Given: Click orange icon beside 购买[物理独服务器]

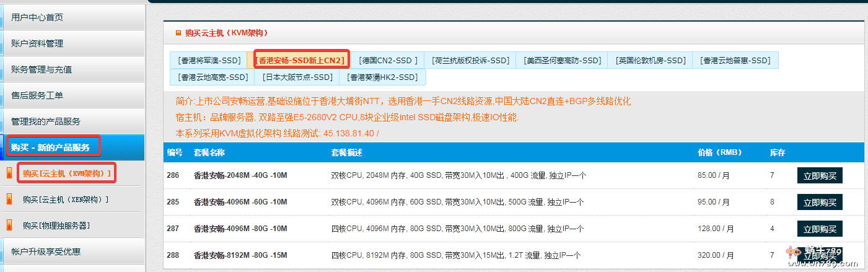Looking at the screenshot, I should pyautogui.click(x=9, y=226).
